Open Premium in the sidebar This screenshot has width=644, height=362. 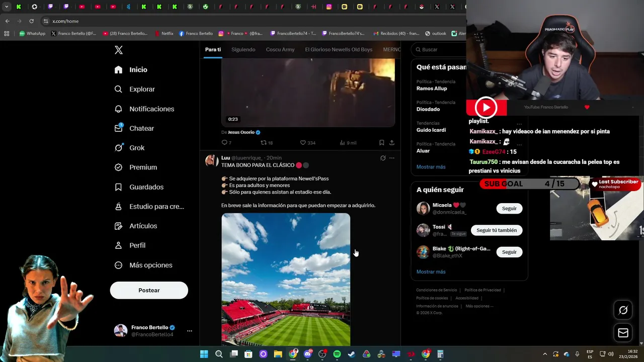coord(135,167)
